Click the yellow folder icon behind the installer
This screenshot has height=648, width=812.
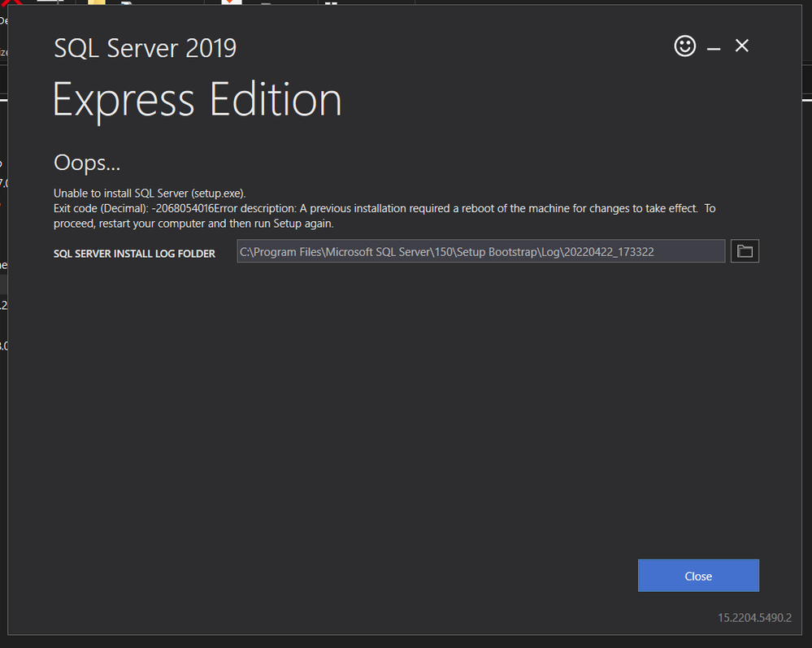pos(97,3)
